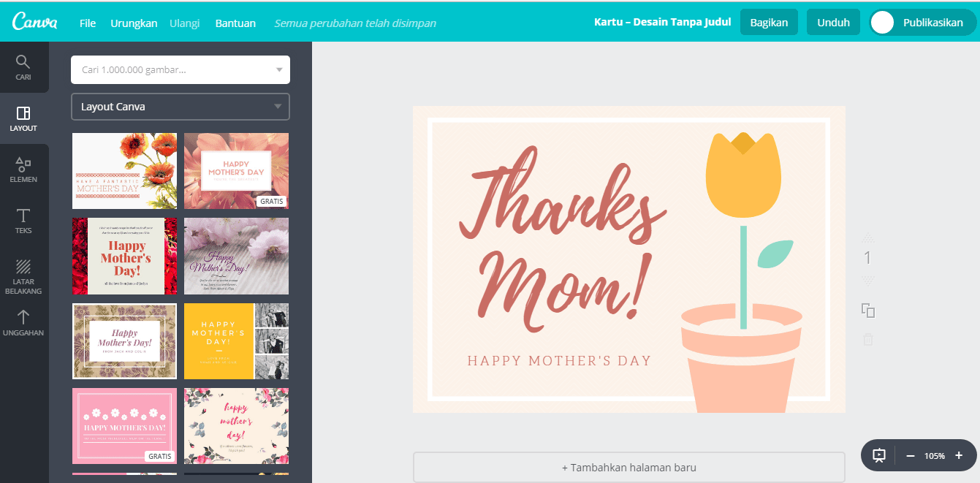Click the delete page trash icon
Screen dimensions: 980x483
[868, 339]
